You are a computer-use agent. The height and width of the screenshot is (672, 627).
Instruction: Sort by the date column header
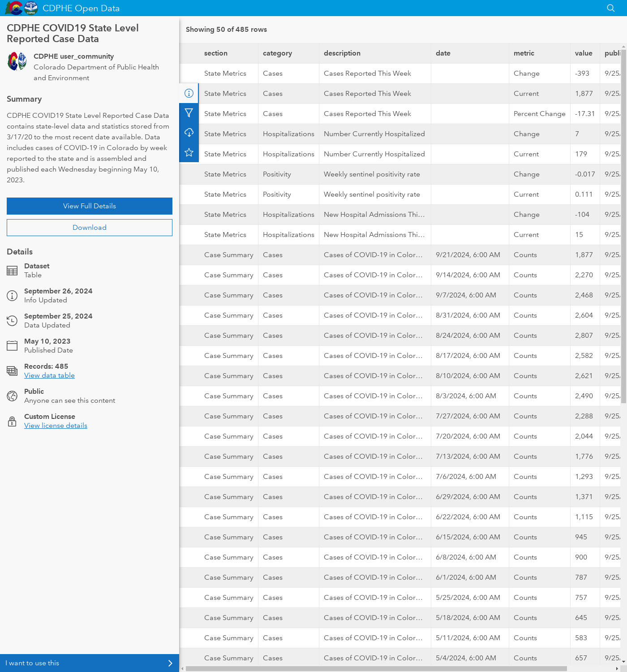443,53
